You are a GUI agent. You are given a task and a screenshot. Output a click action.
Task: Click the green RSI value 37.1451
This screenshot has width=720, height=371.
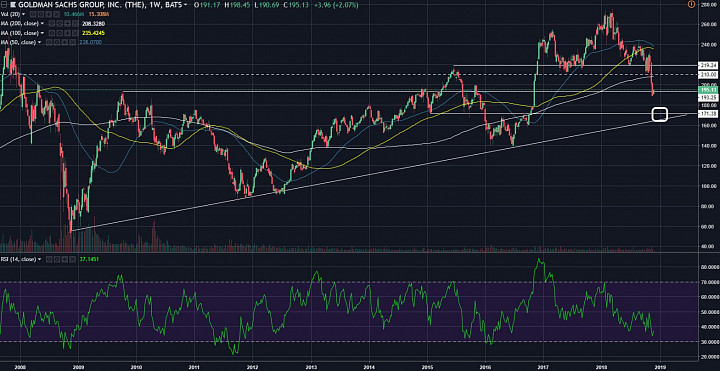89,259
